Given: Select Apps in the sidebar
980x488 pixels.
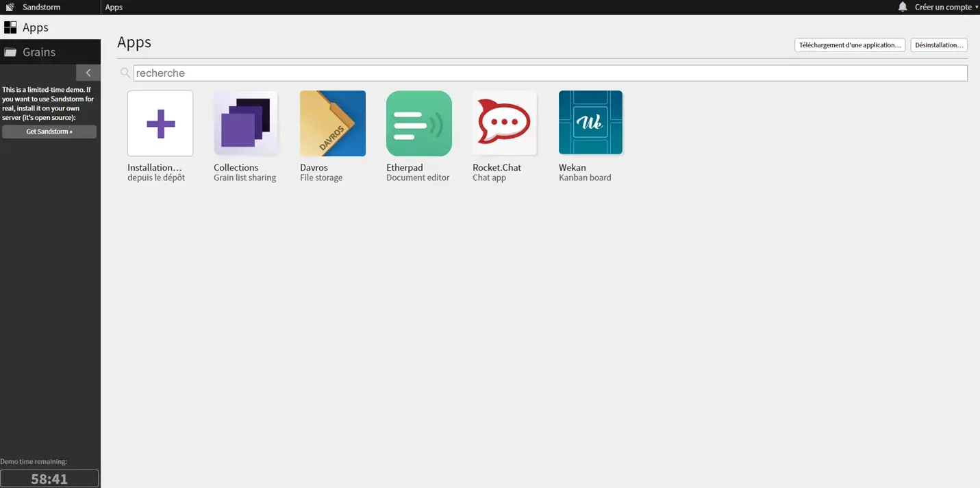Looking at the screenshot, I should coord(50,27).
